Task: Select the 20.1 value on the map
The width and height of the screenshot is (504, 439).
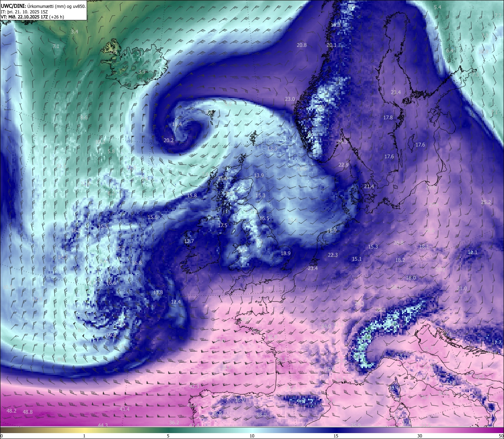Action: pyautogui.click(x=332, y=45)
